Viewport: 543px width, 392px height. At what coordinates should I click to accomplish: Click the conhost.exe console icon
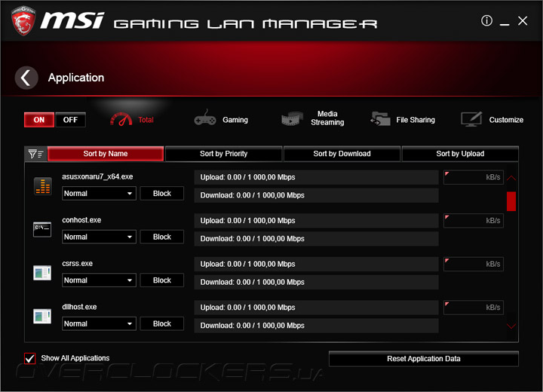tap(42, 229)
